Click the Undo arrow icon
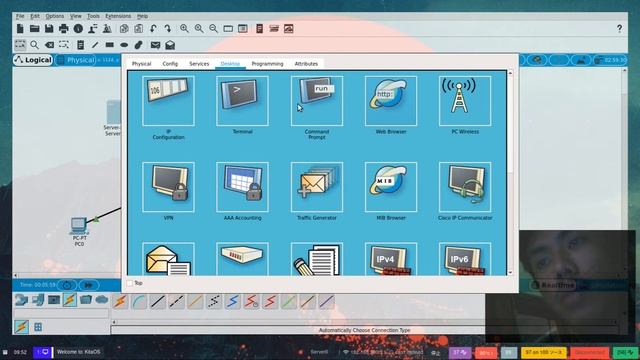The width and height of the screenshot is (640, 360). tap(153, 29)
